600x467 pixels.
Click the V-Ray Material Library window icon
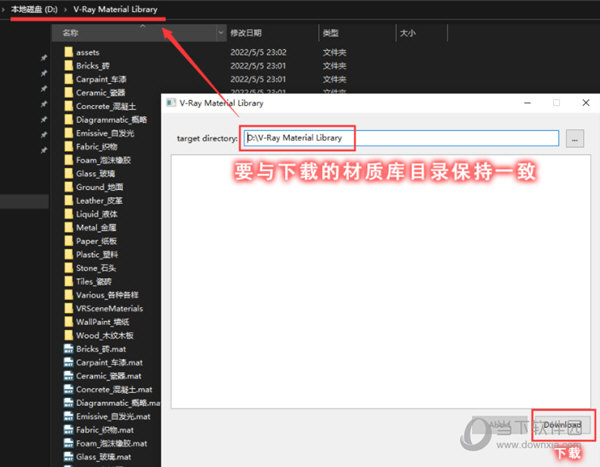[171, 103]
